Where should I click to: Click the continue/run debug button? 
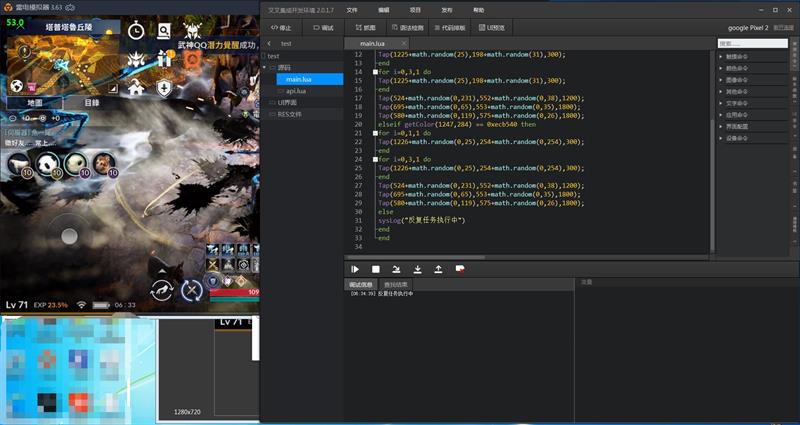[355, 269]
